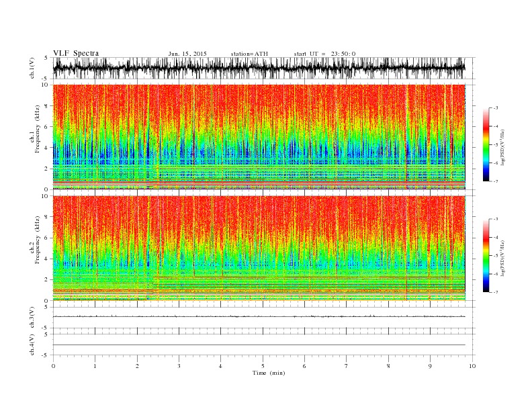Click the '-7' tick on ch.1 color bar
The height and width of the screenshot is (411, 532).
pyautogui.click(x=495, y=181)
